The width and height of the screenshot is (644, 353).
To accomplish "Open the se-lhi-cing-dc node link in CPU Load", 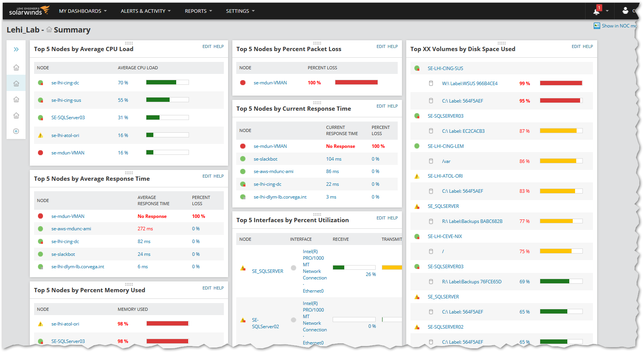I will pyautogui.click(x=65, y=83).
